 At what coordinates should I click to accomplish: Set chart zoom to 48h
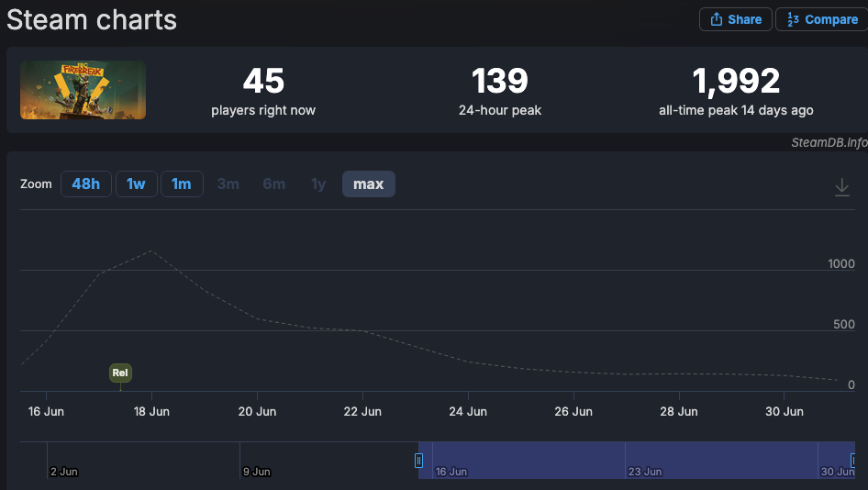86,184
